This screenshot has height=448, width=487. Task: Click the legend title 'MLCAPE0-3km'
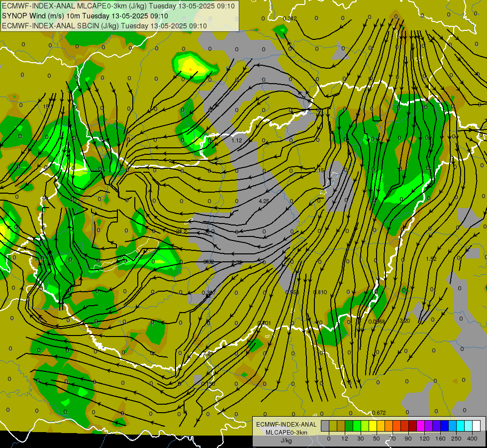[287, 433]
